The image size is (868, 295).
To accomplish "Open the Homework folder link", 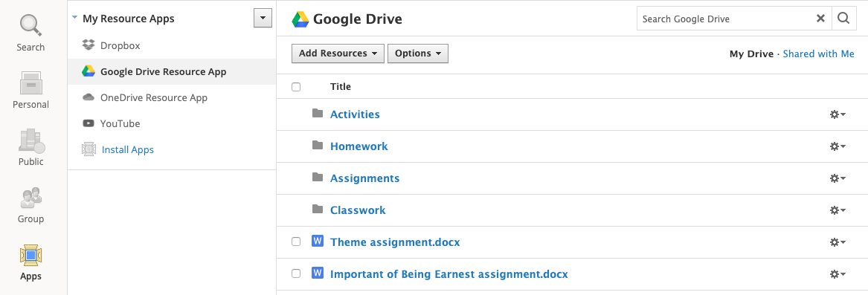I will pos(359,146).
